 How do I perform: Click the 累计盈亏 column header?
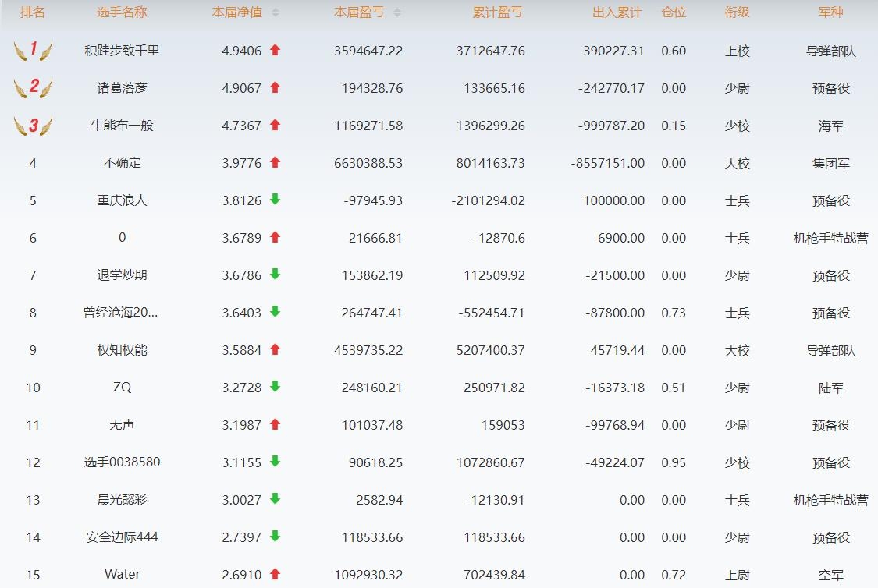tap(498, 12)
